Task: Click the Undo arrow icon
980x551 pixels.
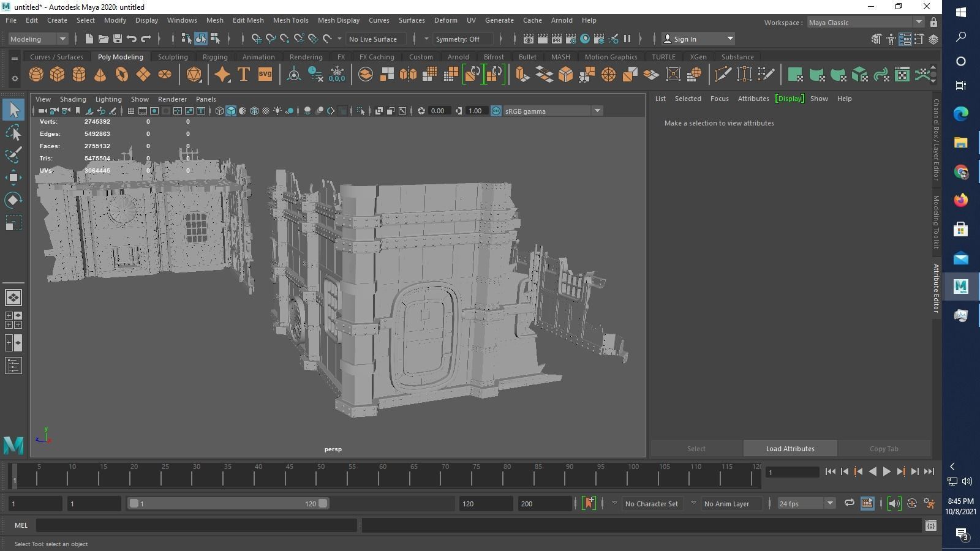Action: [x=132, y=39]
